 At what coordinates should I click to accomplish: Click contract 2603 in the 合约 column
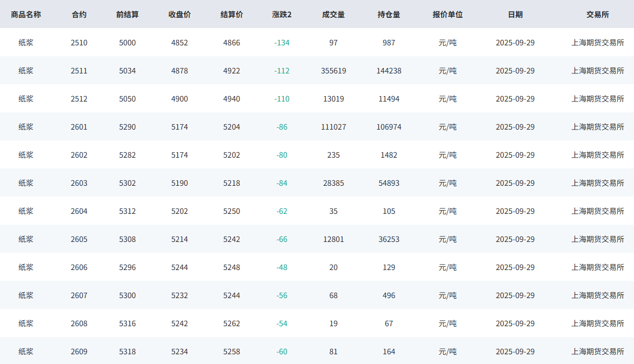tap(79, 183)
